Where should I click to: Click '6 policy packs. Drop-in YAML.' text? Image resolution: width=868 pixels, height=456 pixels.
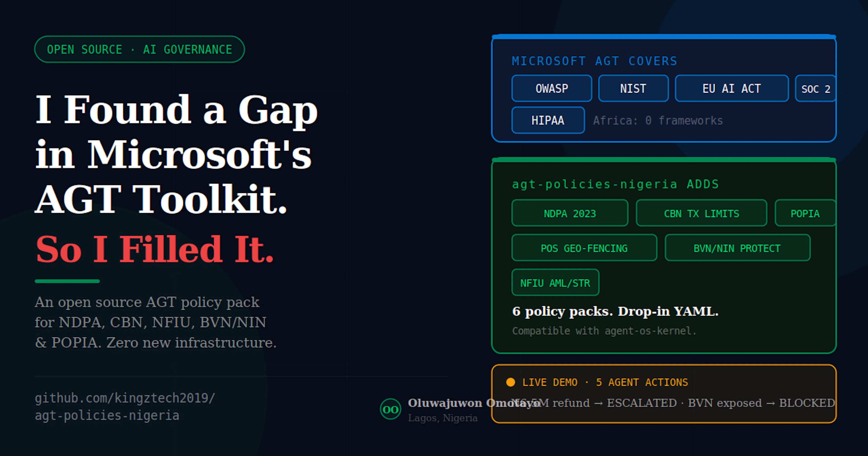coord(615,311)
